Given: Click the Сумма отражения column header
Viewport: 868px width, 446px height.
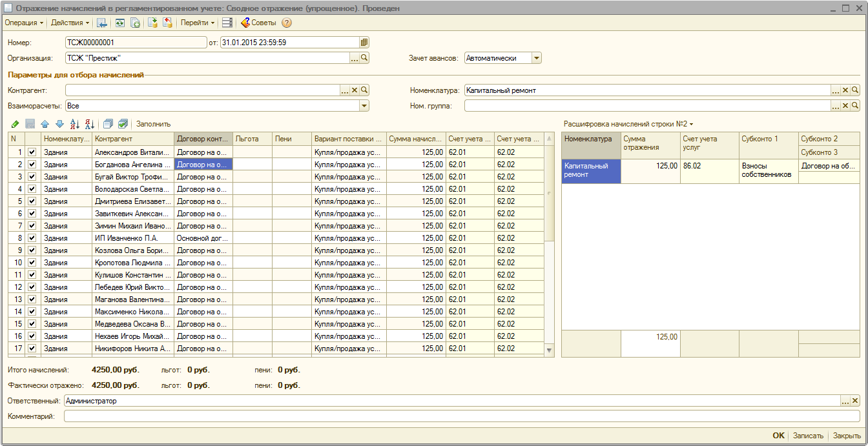Looking at the screenshot, I should click(x=650, y=145).
